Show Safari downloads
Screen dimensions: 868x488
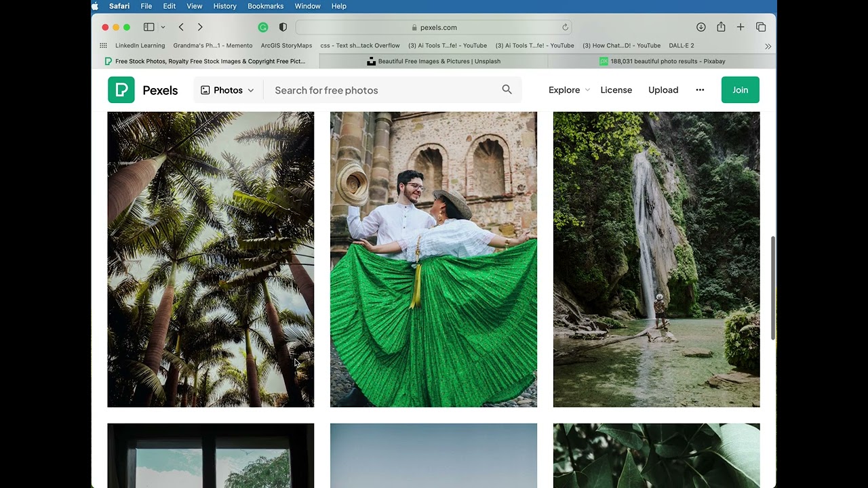pyautogui.click(x=701, y=27)
